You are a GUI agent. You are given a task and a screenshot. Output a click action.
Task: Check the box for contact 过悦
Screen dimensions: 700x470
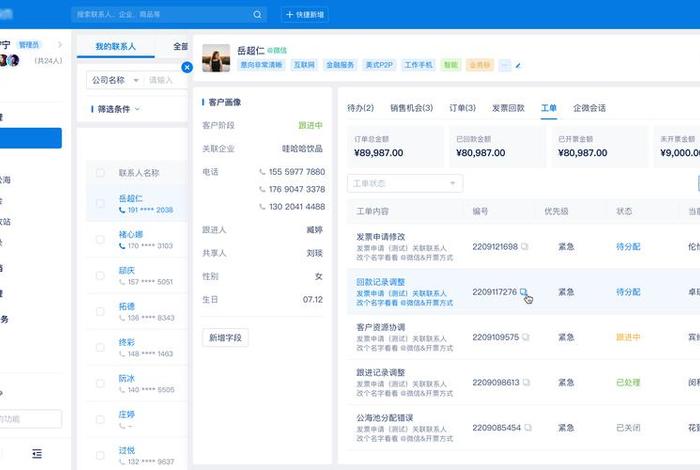pos(100,455)
